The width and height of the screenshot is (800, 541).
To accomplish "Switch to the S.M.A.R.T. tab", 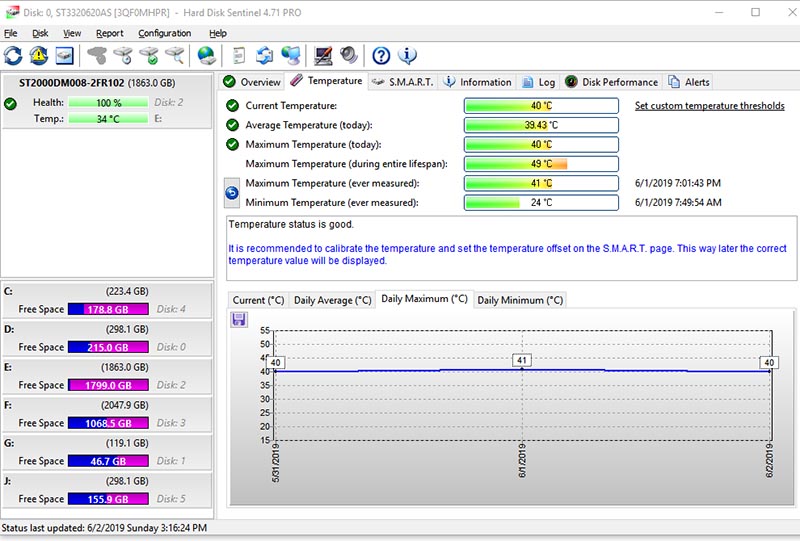I will [x=403, y=82].
